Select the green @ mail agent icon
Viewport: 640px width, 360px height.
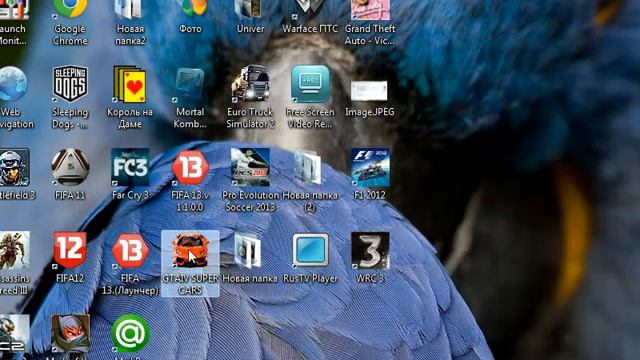tap(130, 333)
